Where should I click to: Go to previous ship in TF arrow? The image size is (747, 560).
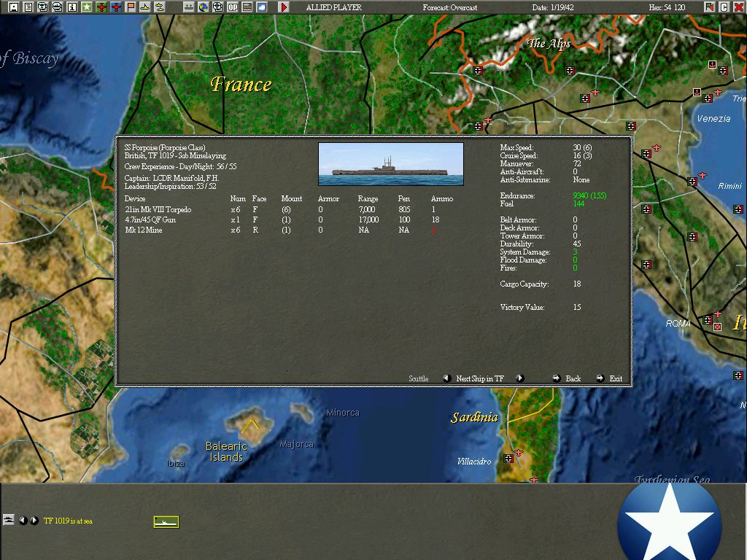click(x=447, y=378)
